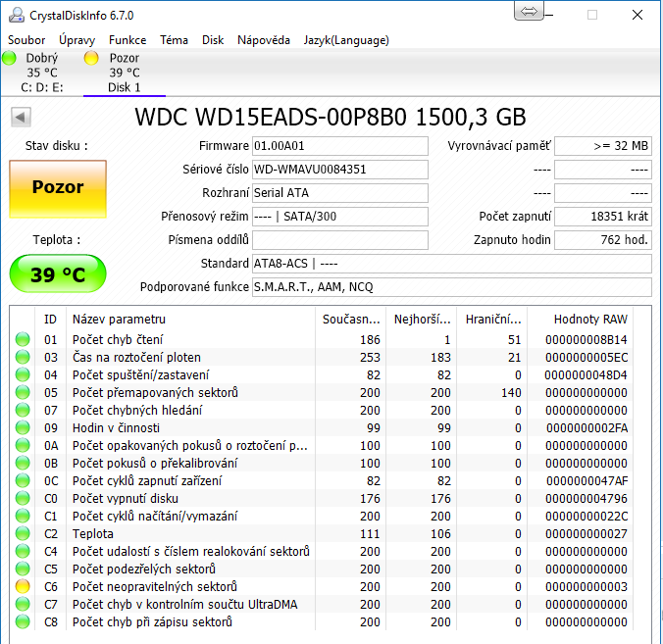Click yellow warning icon for attribute C6
Viewport: 663px width, 644px height.
23,586
